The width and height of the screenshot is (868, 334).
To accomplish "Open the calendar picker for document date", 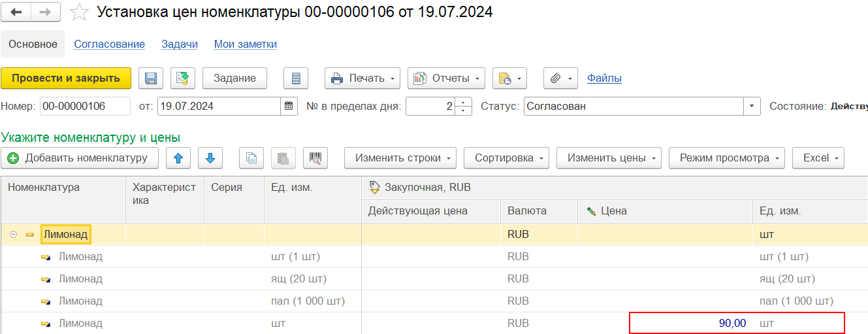I will coord(289,106).
